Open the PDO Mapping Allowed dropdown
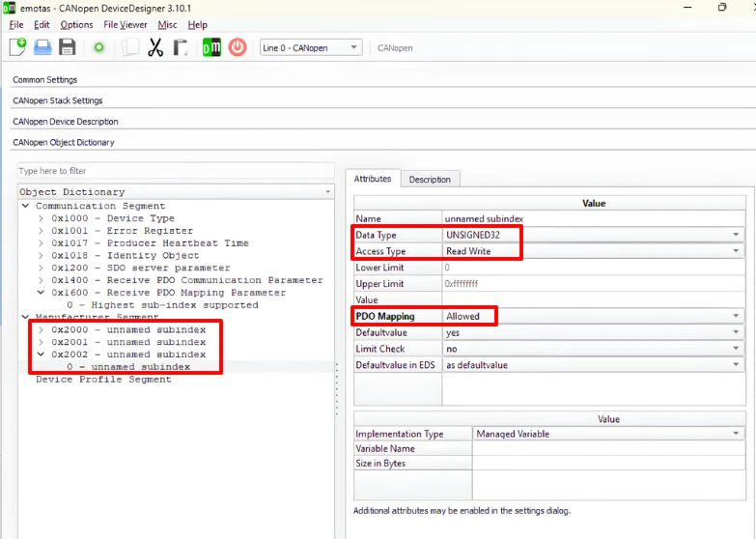Screen dimensions: 756x539 (594, 316)
